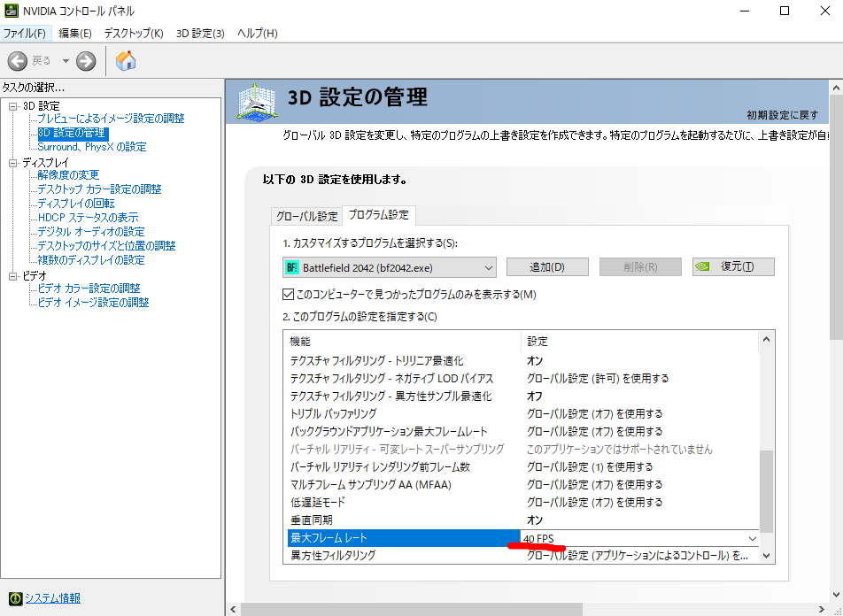Click the 追加(D) button

[x=547, y=266]
